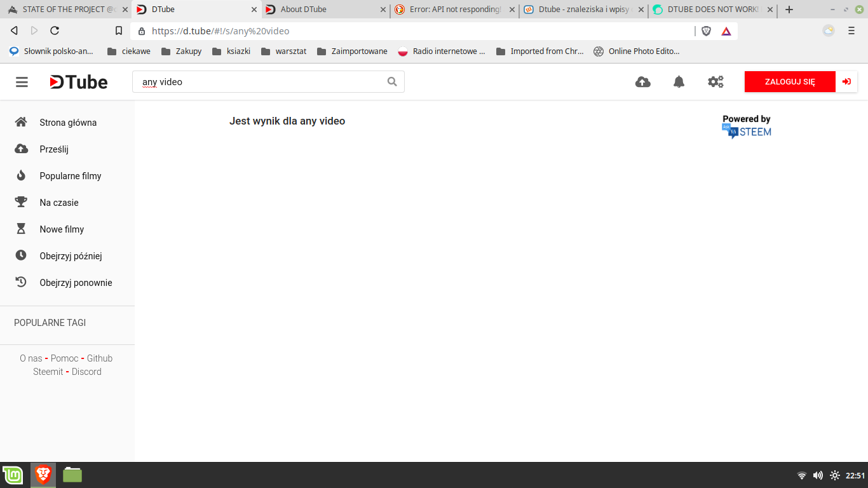
Task: Click the trophy icon in the sidebar
Action: 21,202
